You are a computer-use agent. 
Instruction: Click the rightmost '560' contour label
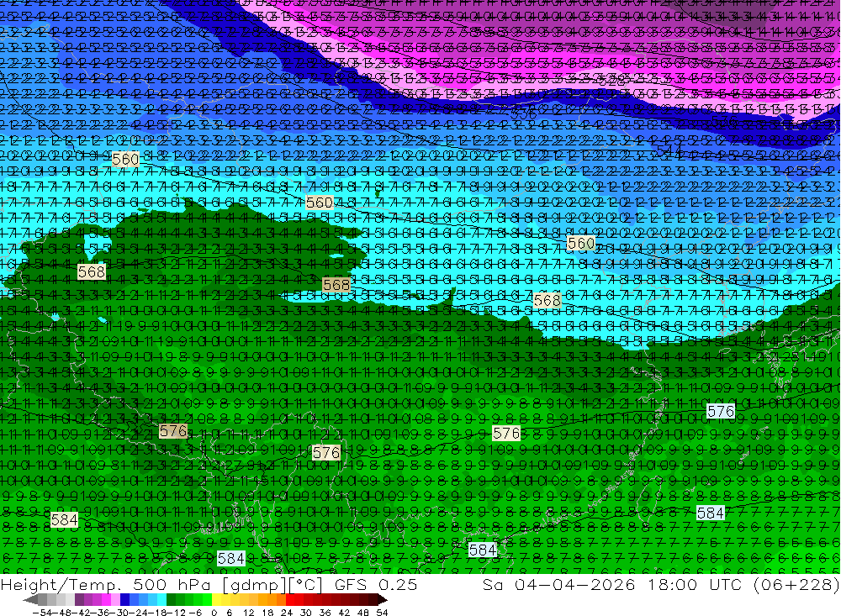581,244
